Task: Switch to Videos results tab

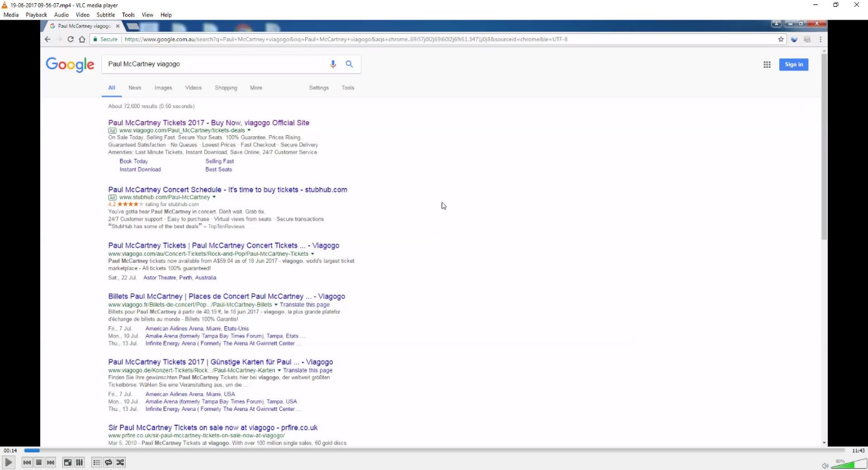Action: pos(193,88)
